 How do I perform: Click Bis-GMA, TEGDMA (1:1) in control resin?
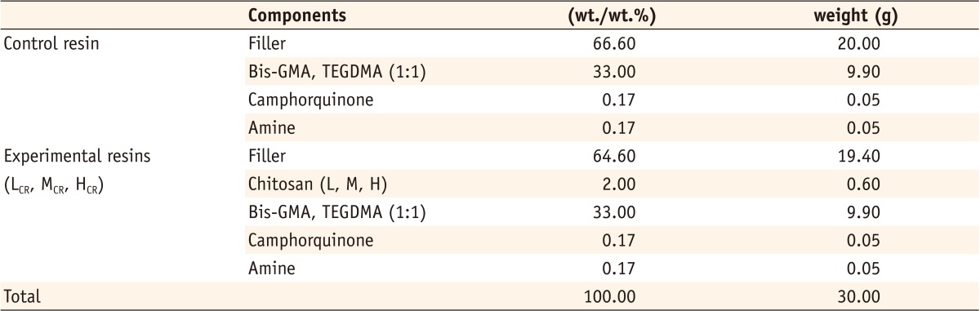click(336, 72)
